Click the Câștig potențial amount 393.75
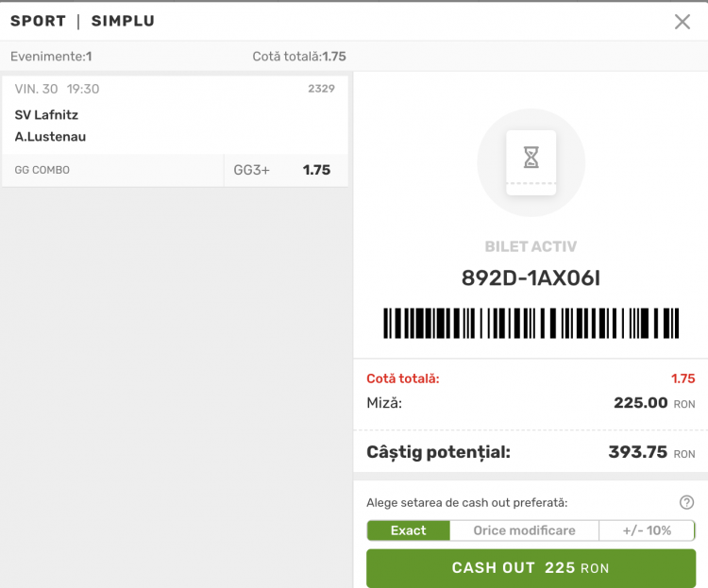 638,452
